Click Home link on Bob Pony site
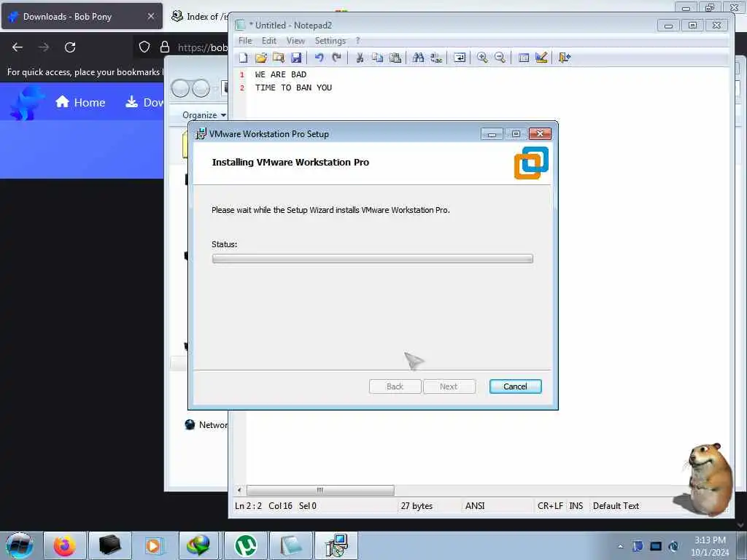 (x=80, y=102)
